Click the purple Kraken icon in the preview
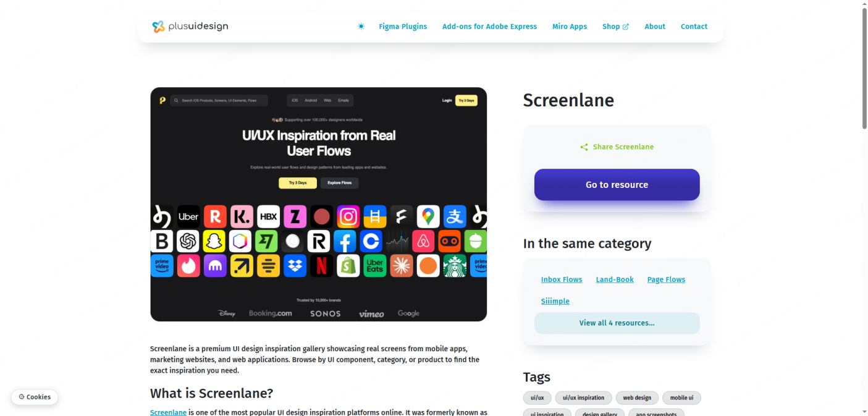868x416 pixels. [215, 266]
